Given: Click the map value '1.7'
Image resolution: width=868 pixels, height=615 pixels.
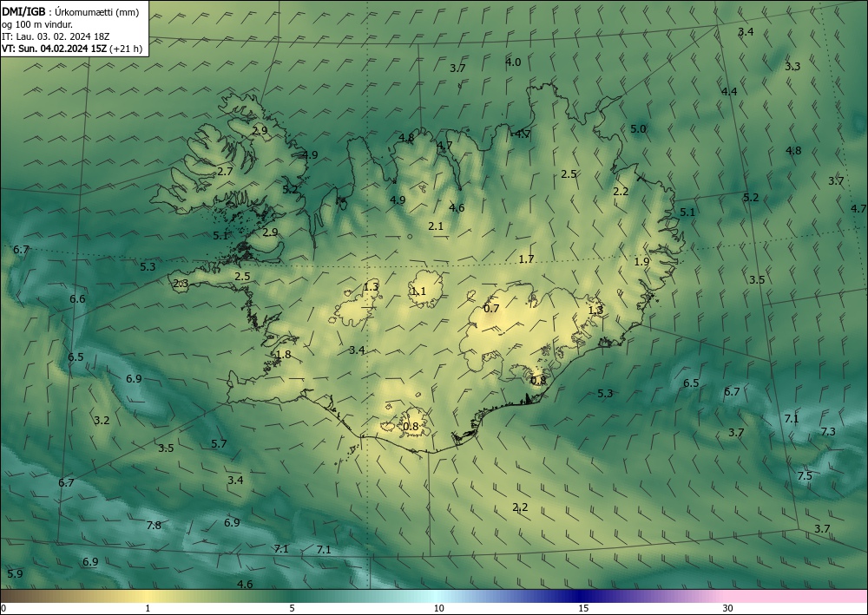Looking at the screenshot, I should [527, 258].
